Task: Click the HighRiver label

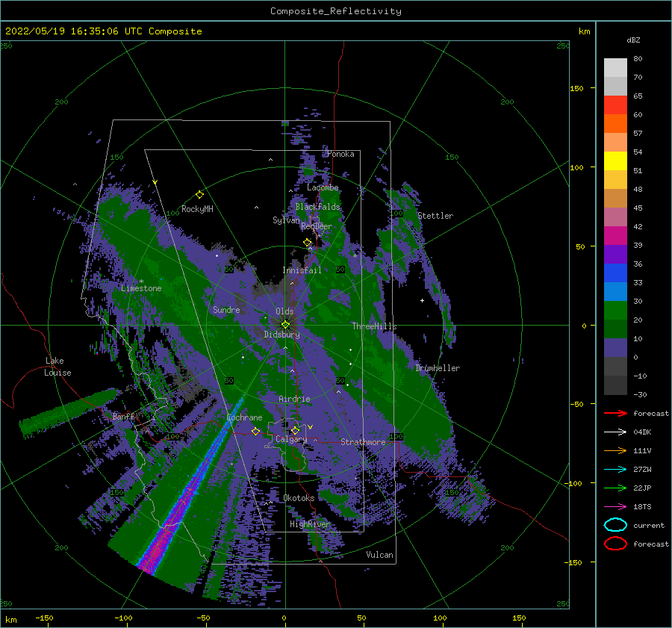Action: [x=309, y=524]
